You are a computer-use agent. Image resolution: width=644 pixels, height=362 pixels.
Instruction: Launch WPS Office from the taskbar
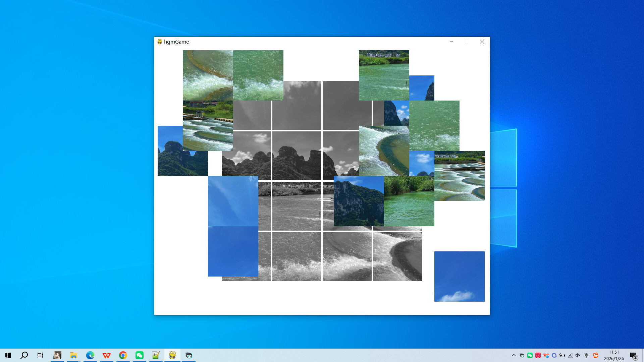pos(106,355)
